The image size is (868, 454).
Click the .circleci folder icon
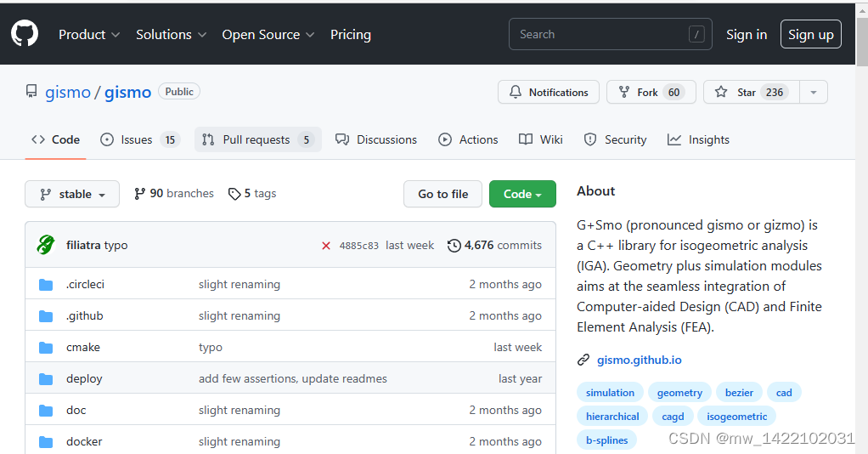click(46, 284)
